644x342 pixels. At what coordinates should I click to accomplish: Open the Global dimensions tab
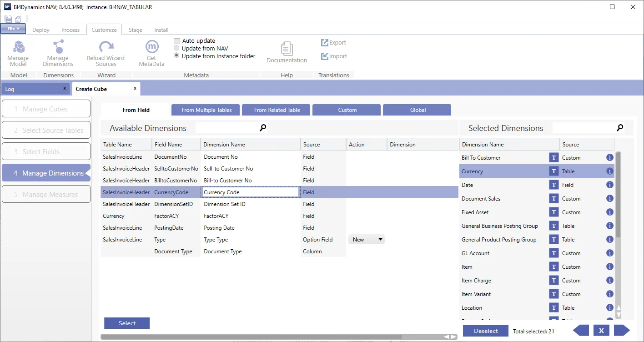[418, 110]
